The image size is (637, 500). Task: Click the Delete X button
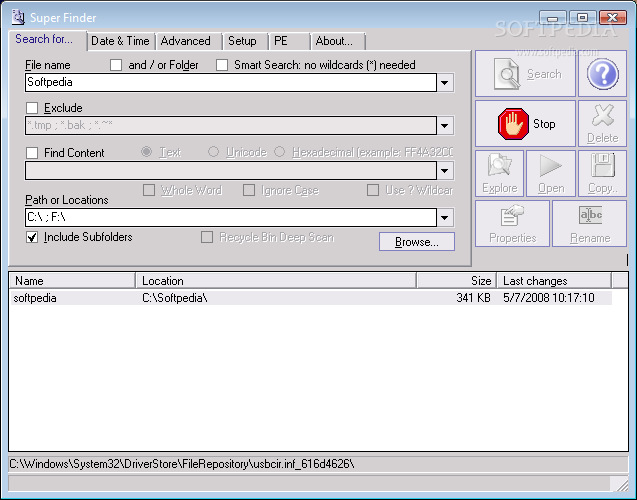[602, 123]
